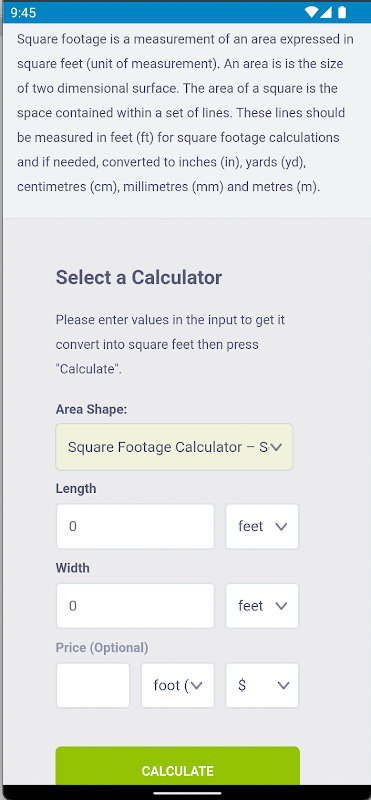
Task: Focus the Length value input field
Action: [135, 527]
